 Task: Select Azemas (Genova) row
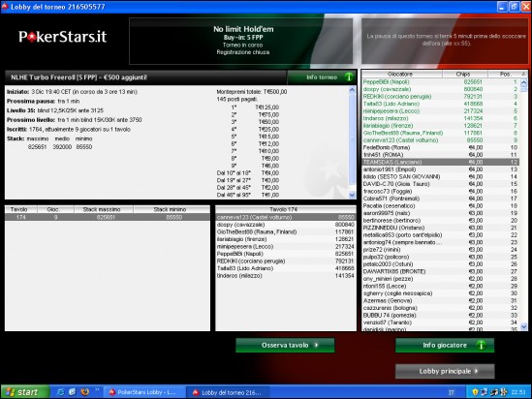click(440, 300)
